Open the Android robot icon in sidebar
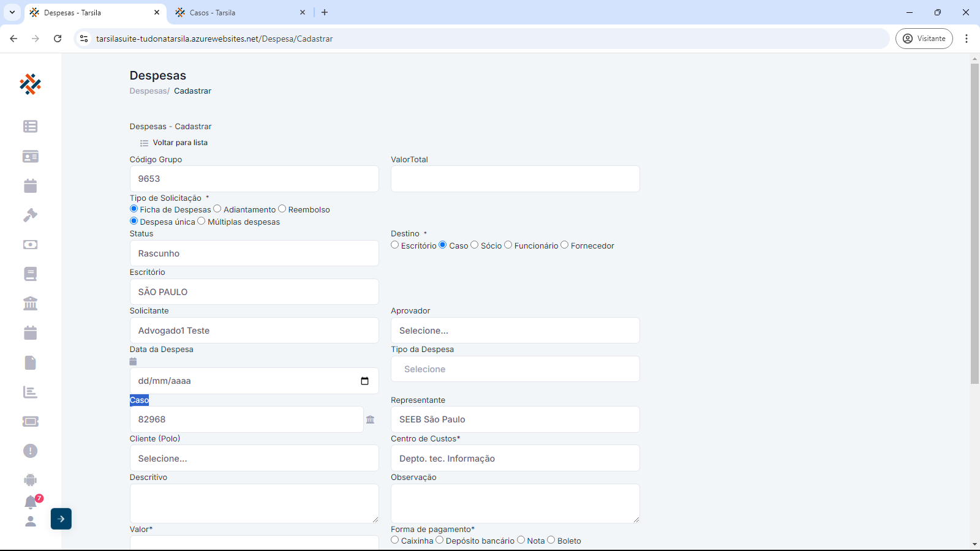Image resolution: width=980 pixels, height=551 pixels. point(30,480)
